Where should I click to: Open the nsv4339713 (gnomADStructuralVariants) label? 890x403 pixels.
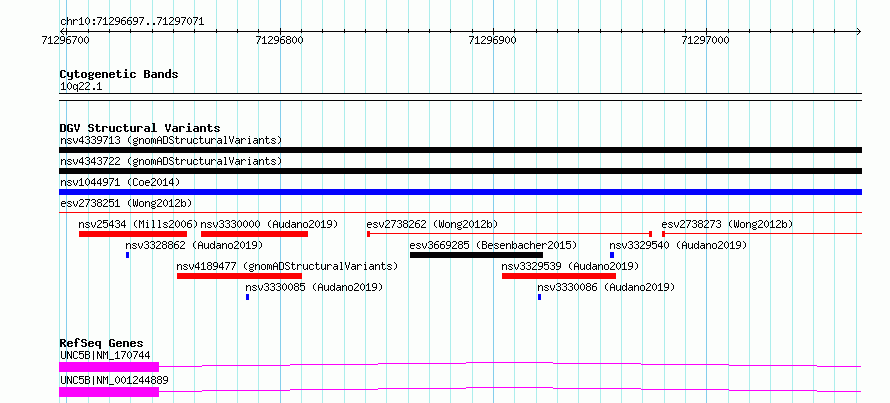click(x=171, y=140)
